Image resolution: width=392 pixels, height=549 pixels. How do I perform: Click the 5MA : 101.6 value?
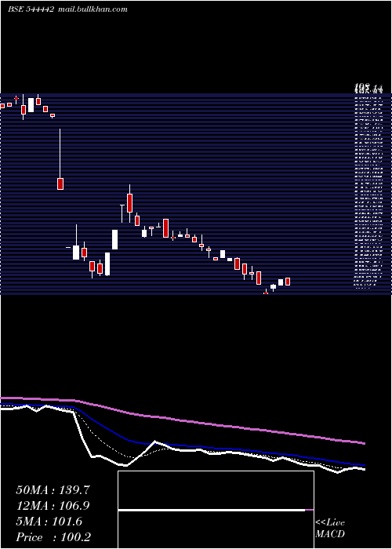click(49, 522)
